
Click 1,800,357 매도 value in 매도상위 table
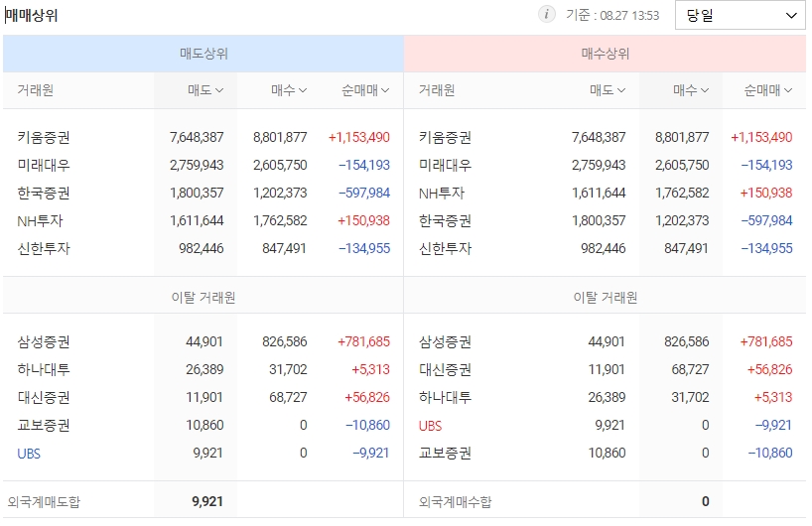(197, 194)
